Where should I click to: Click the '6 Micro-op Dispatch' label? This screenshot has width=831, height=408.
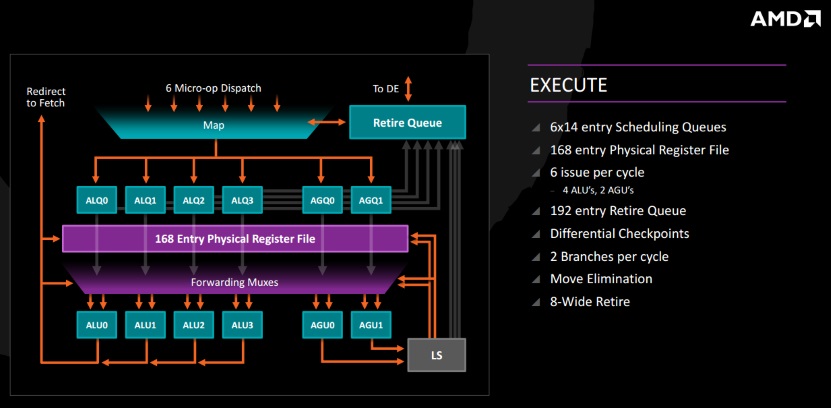click(214, 88)
